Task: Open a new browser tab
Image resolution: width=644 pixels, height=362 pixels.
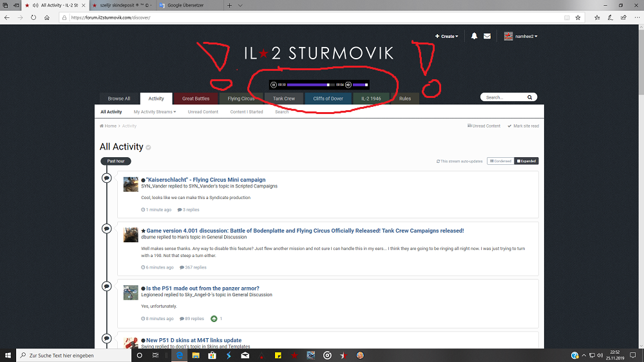Action: (x=230, y=5)
